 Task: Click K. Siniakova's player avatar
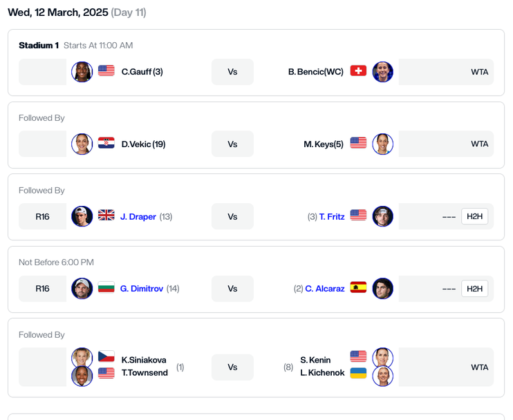click(82, 357)
